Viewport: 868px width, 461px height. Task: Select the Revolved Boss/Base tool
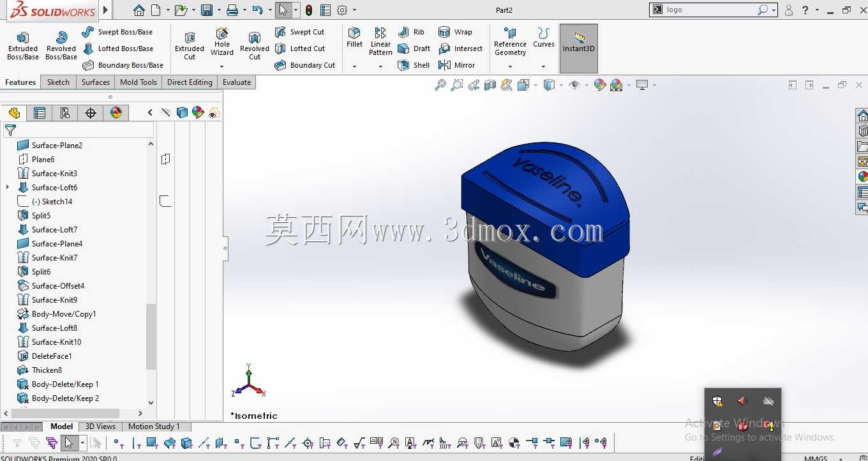(x=61, y=45)
